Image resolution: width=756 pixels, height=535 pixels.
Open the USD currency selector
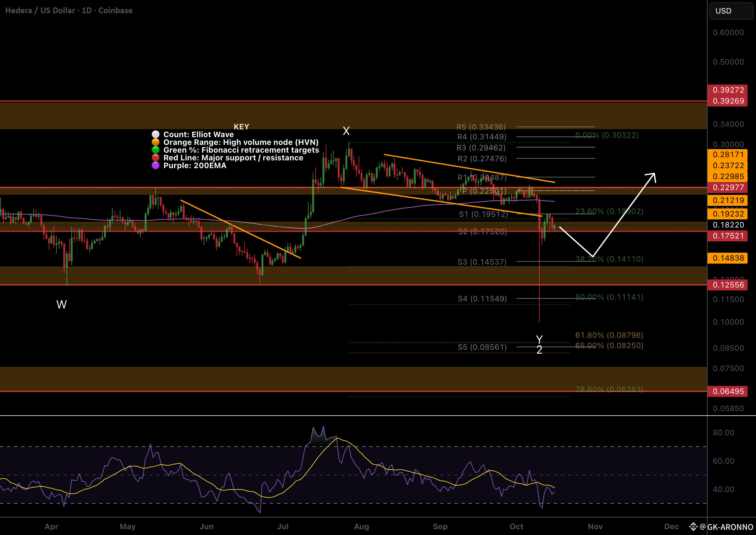(730, 11)
